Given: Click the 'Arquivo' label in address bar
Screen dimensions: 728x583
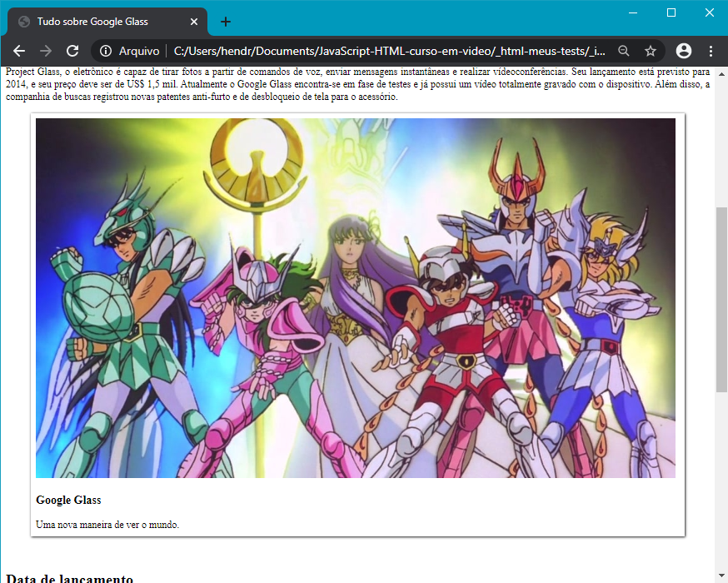Looking at the screenshot, I should [139, 51].
